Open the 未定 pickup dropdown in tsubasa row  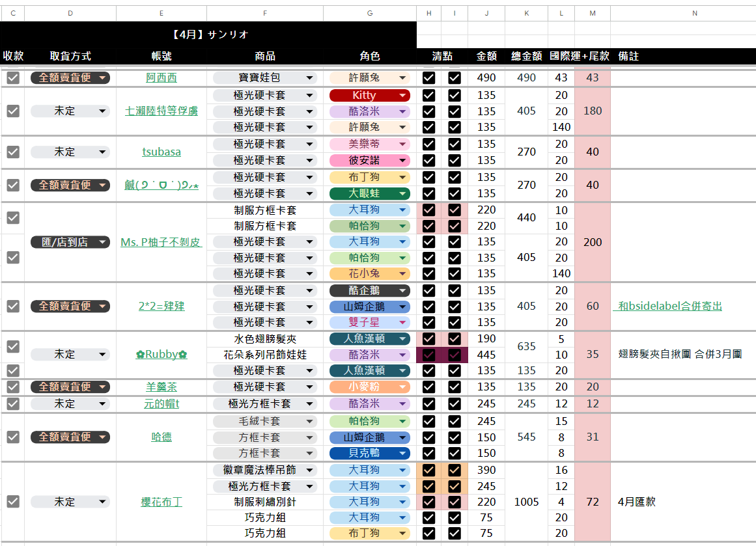[70, 152]
